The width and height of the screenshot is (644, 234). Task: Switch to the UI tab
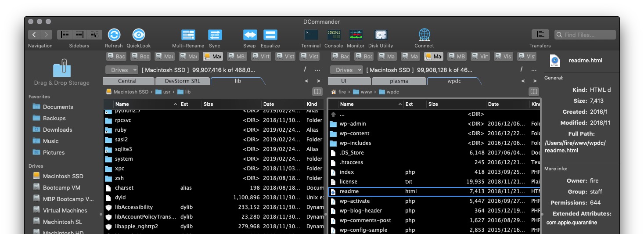(x=349, y=81)
